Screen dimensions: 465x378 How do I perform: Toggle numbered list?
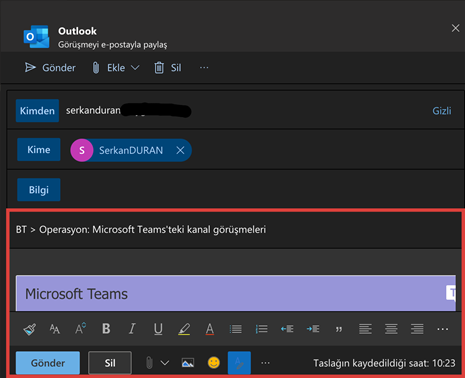click(261, 329)
